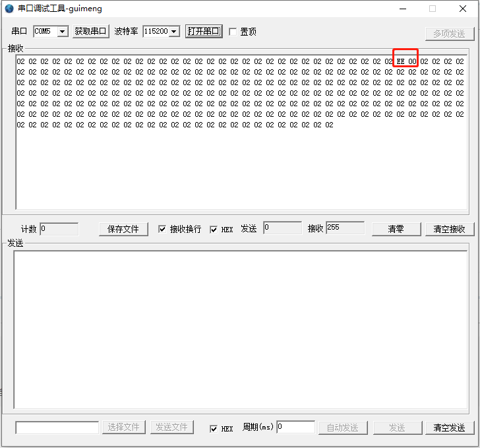Minimize the serial debug tool window
The height and width of the screenshot is (448, 480).
click(x=402, y=9)
